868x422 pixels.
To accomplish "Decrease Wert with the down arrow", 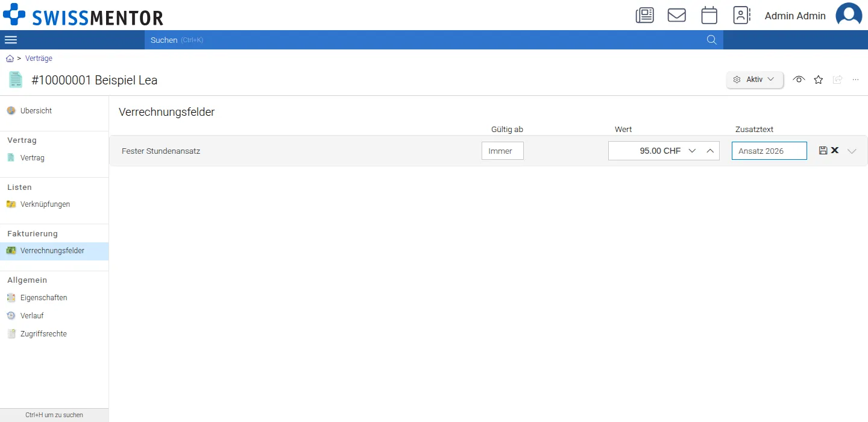I will [692, 151].
